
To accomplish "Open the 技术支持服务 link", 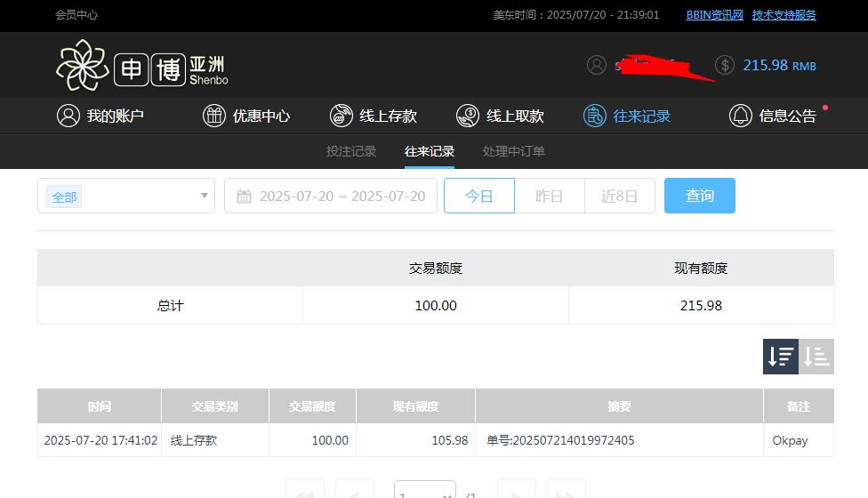I will click(784, 15).
